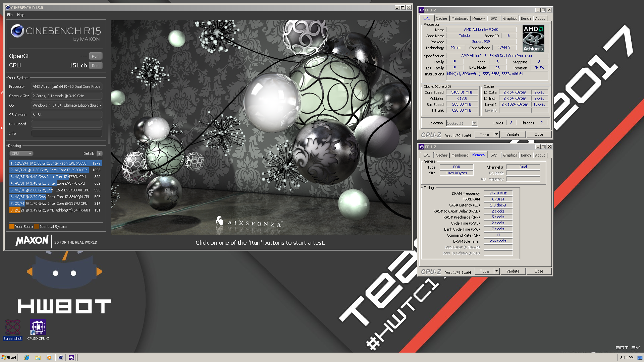The width and height of the screenshot is (644, 362).
Task: Select ranking row Intel Core i7-4770K
Action: (x=56, y=177)
